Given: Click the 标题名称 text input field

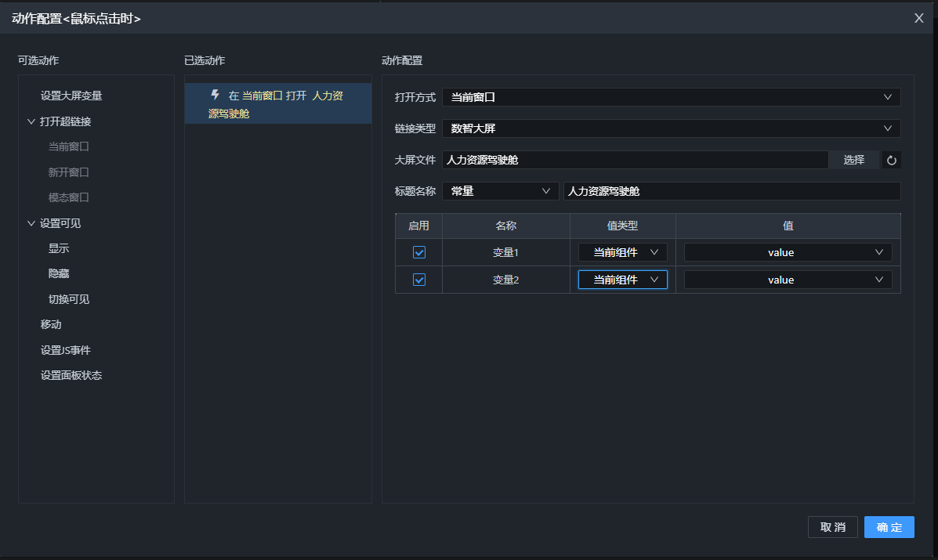Looking at the screenshot, I should click(x=732, y=191).
